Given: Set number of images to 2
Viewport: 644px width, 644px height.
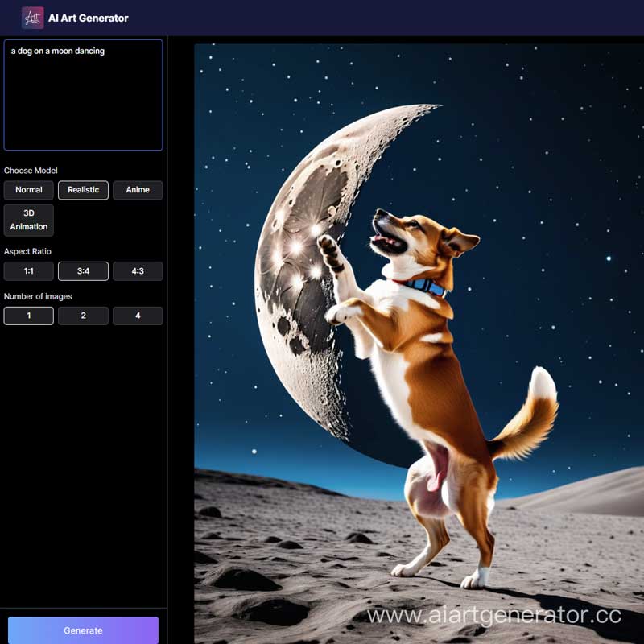Looking at the screenshot, I should tap(83, 316).
